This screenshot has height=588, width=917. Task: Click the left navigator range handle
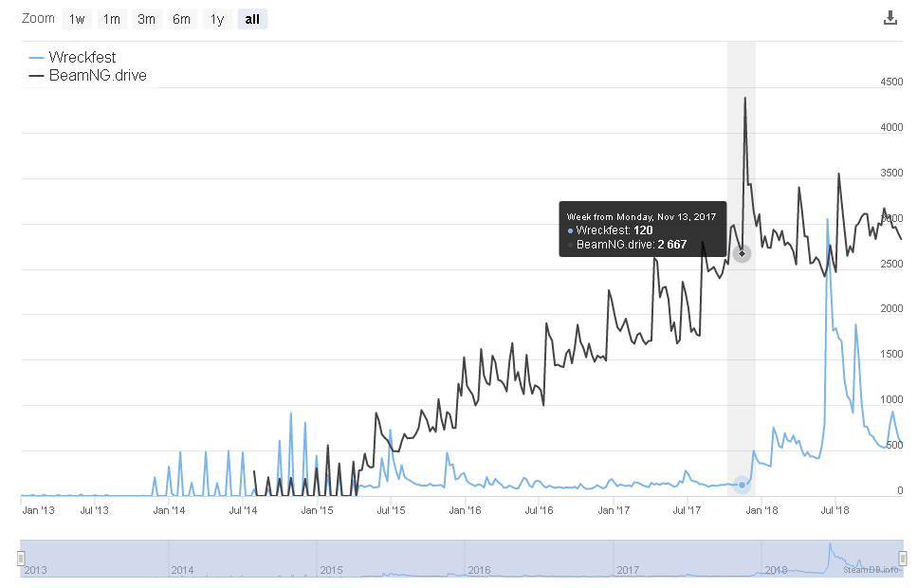21,559
